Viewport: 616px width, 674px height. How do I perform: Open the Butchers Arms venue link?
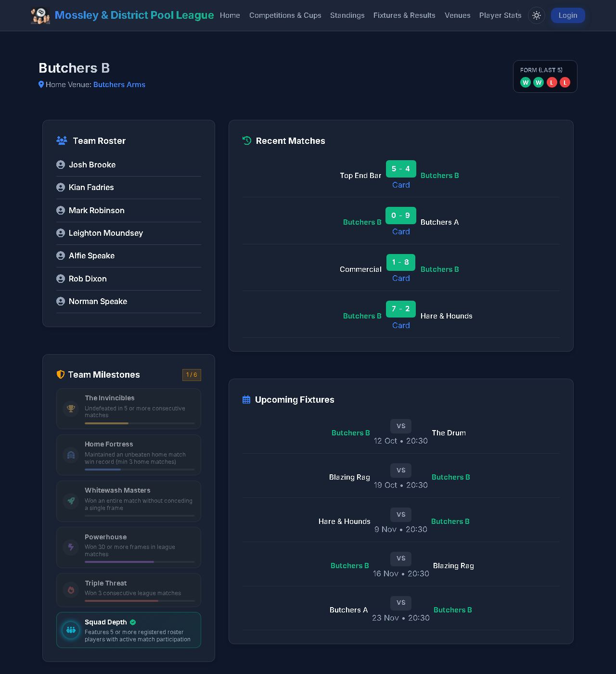click(119, 85)
